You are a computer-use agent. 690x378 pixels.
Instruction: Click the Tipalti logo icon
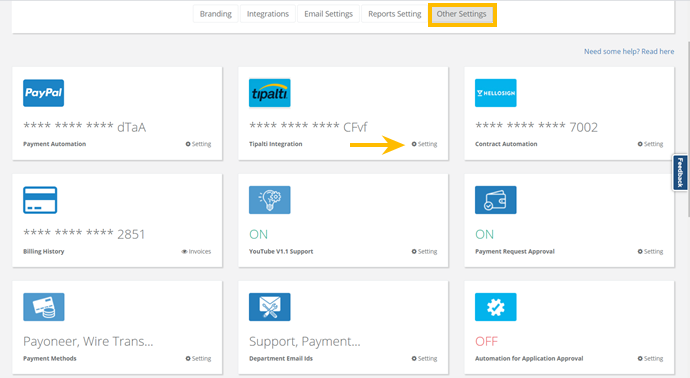point(270,93)
